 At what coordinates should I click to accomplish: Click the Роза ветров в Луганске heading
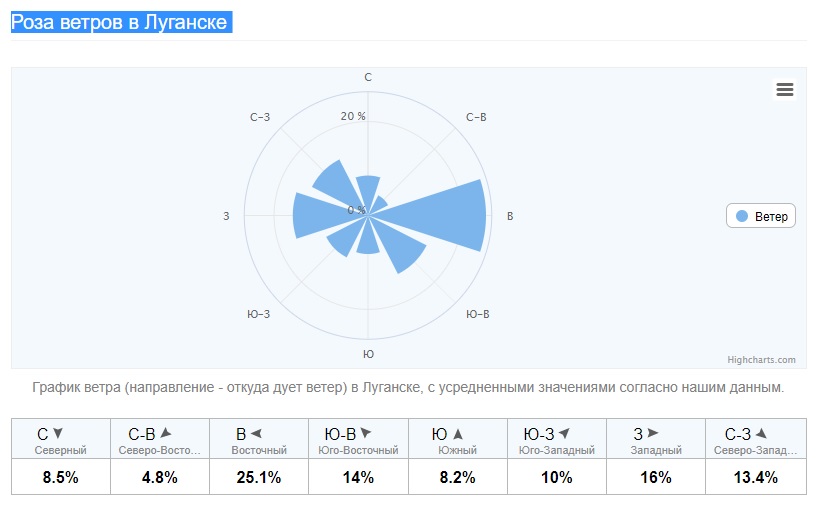(x=119, y=22)
